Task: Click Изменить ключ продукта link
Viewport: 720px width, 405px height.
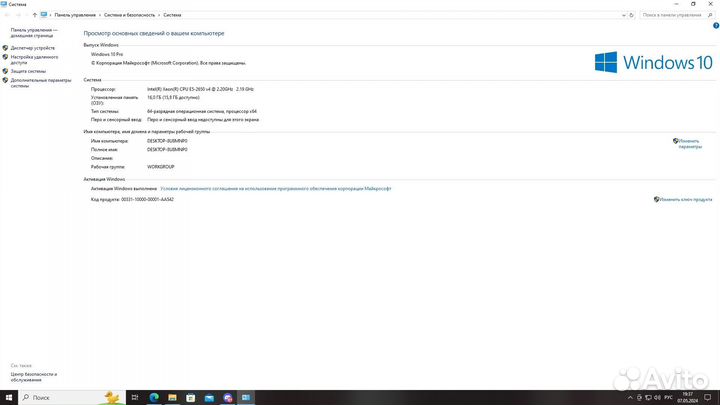Action: (686, 199)
